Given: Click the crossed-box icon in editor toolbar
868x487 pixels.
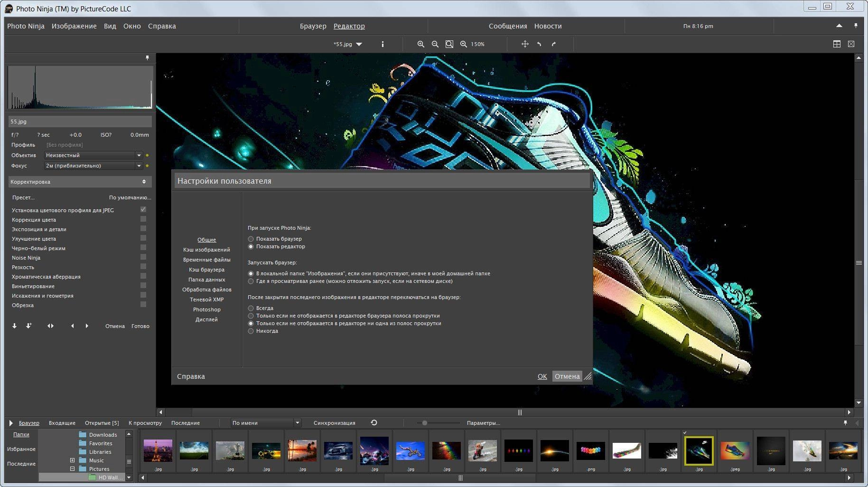Looking at the screenshot, I should click(x=851, y=44).
